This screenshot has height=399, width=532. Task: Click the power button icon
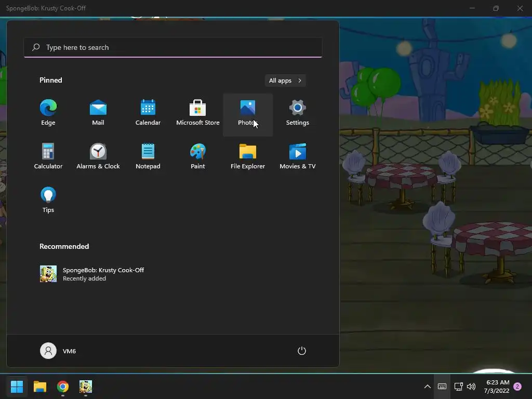(302, 351)
